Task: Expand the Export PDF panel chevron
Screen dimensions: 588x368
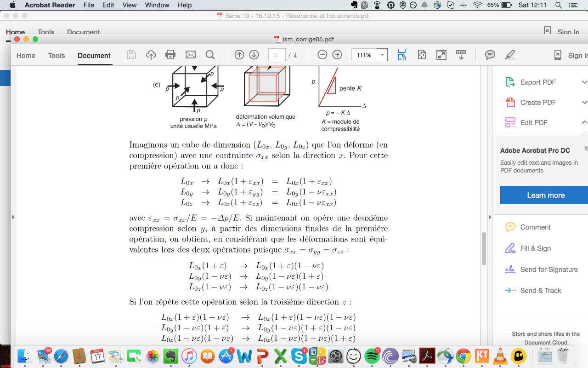Action: point(584,82)
